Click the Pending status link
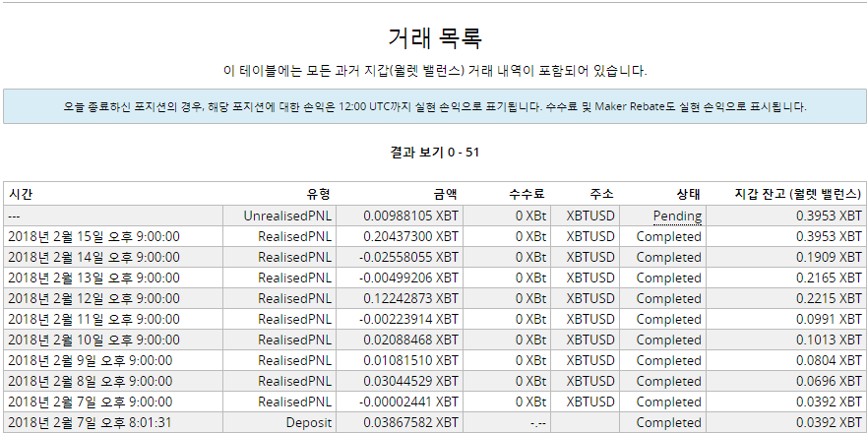The image size is (868, 433). coord(677,216)
